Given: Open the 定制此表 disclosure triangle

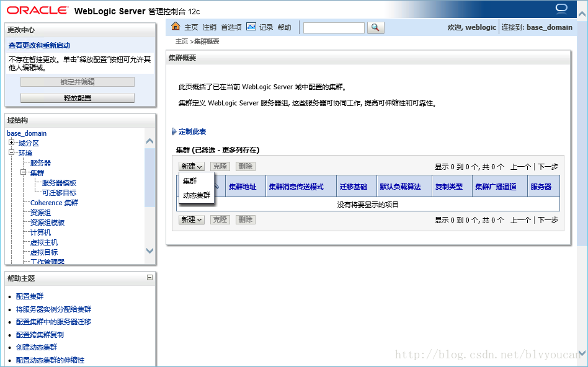Looking at the screenshot, I should (x=175, y=131).
